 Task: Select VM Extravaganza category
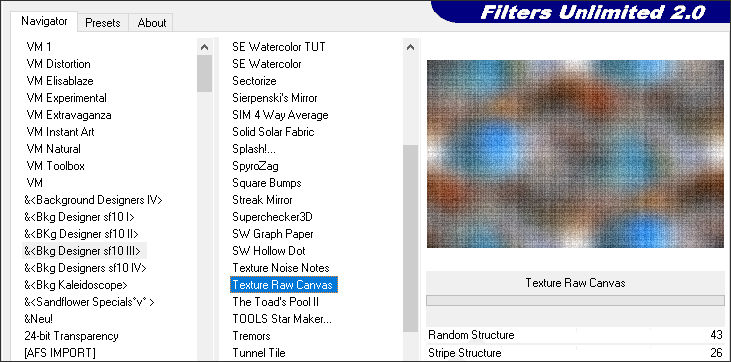click(69, 115)
